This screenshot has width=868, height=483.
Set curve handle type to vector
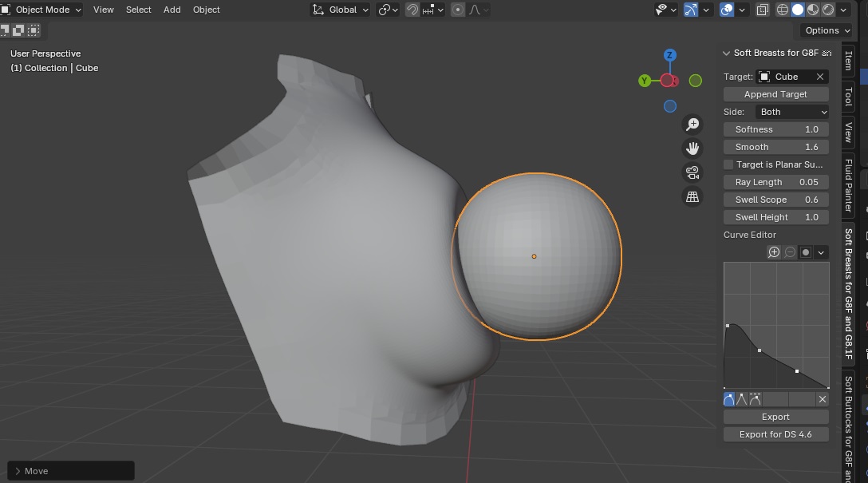pos(742,399)
